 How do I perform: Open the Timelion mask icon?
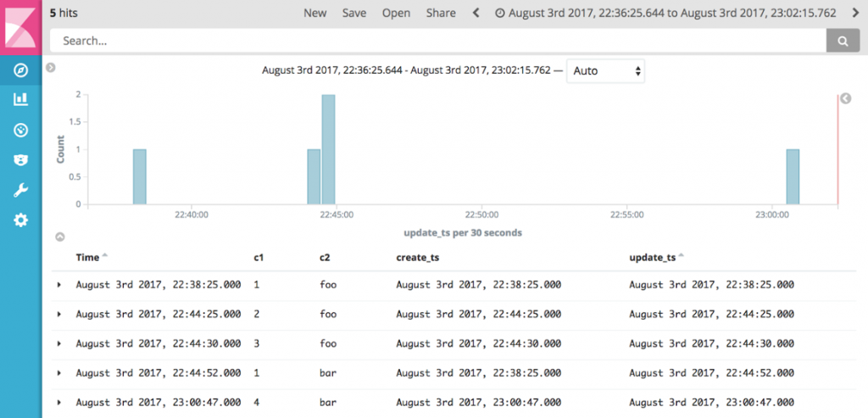click(x=20, y=159)
